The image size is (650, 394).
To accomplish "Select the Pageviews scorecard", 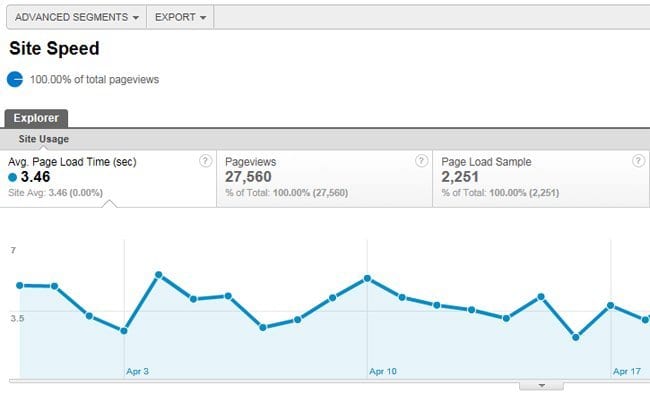I will (x=325, y=178).
